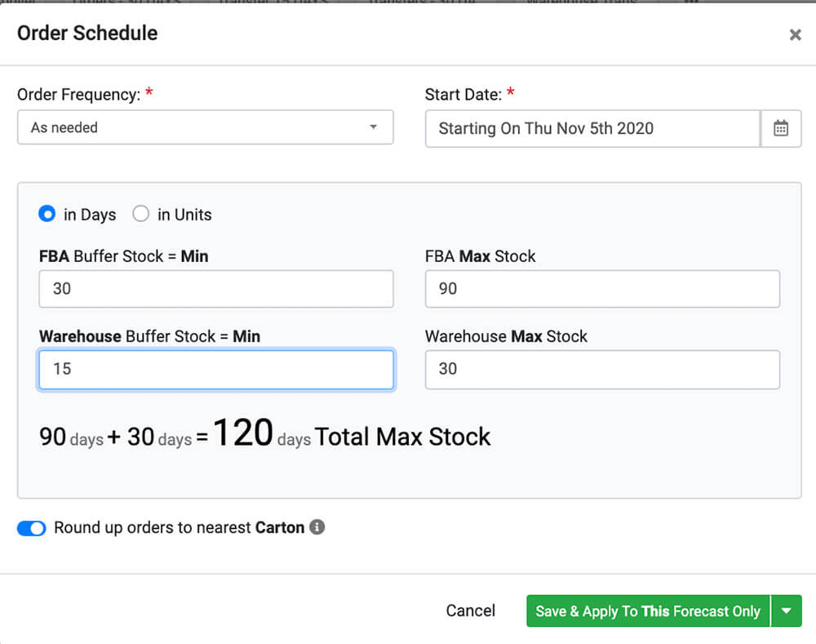Select the Warehouse Buffer Stock field

click(215, 370)
